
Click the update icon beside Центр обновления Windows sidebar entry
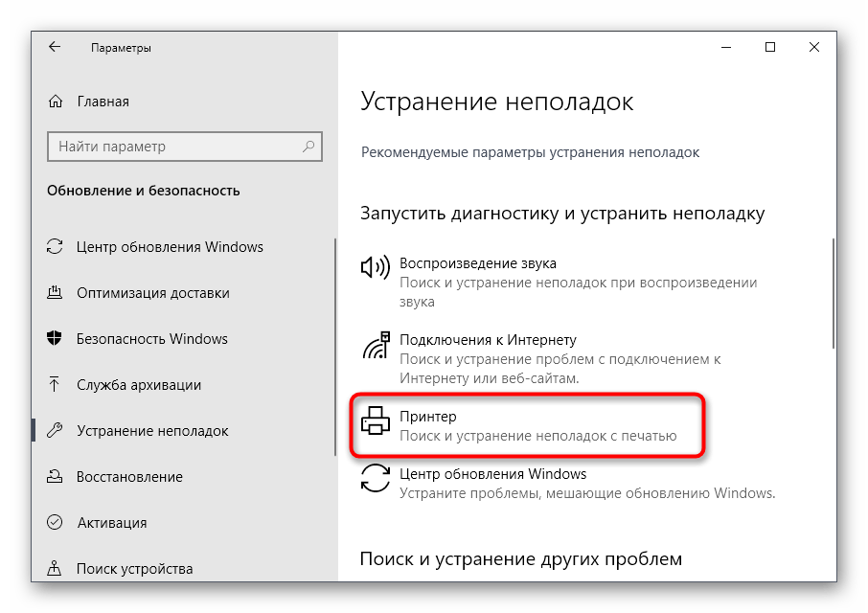[55, 246]
